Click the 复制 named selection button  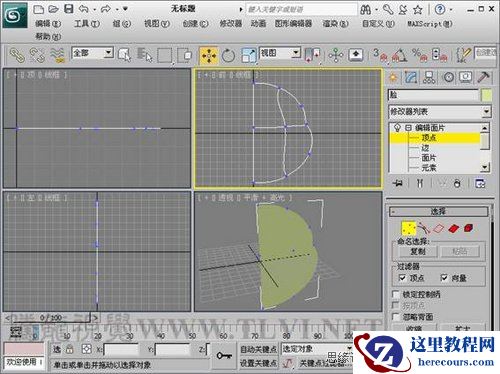pos(418,251)
